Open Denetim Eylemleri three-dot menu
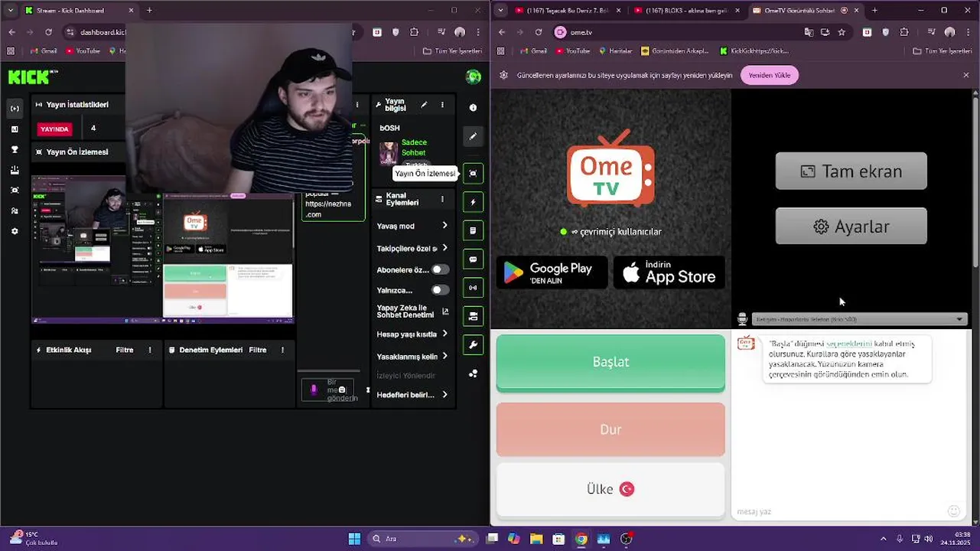 pos(282,350)
